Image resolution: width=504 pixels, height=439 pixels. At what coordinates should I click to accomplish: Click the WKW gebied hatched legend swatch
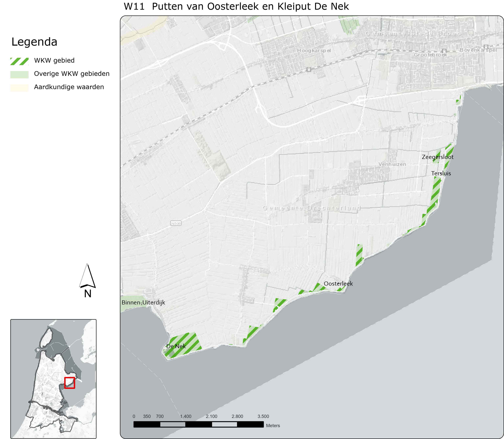tap(19, 61)
